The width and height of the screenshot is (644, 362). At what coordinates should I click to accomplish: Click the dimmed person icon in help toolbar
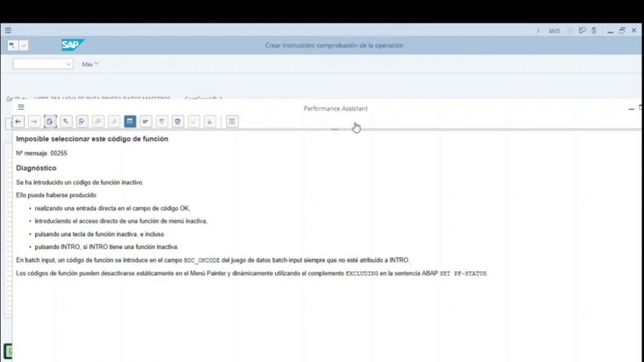point(210,121)
